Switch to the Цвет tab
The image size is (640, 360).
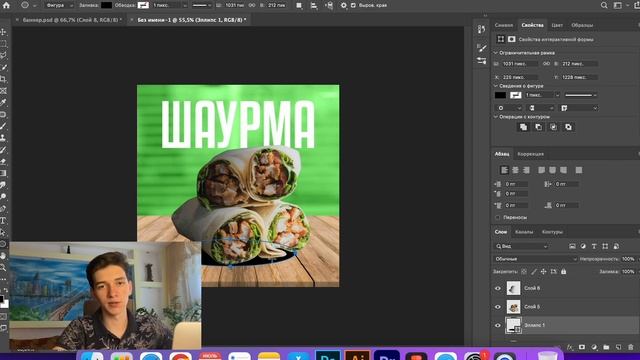557,25
